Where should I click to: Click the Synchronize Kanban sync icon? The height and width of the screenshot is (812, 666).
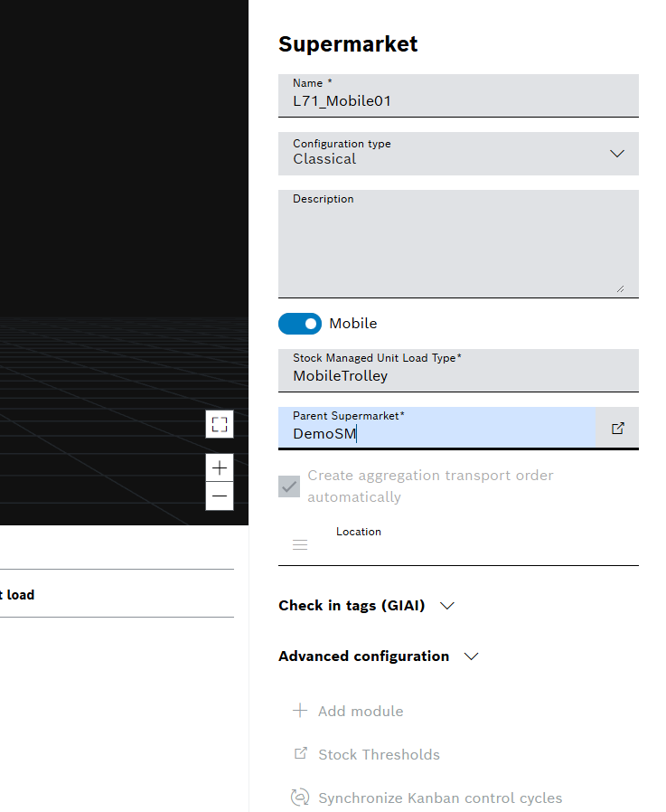click(300, 798)
